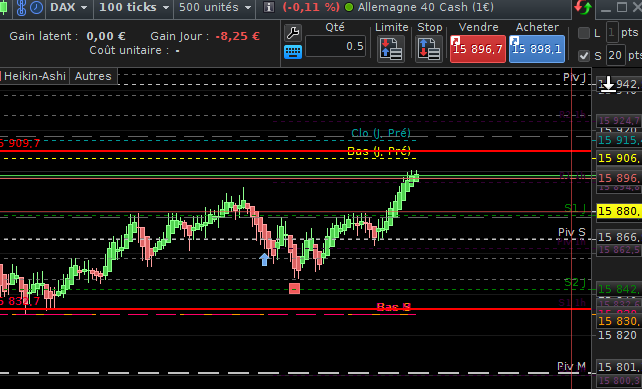This screenshot has height=389, width=642.
Task: Click the Bas S level label
Action: (393, 307)
